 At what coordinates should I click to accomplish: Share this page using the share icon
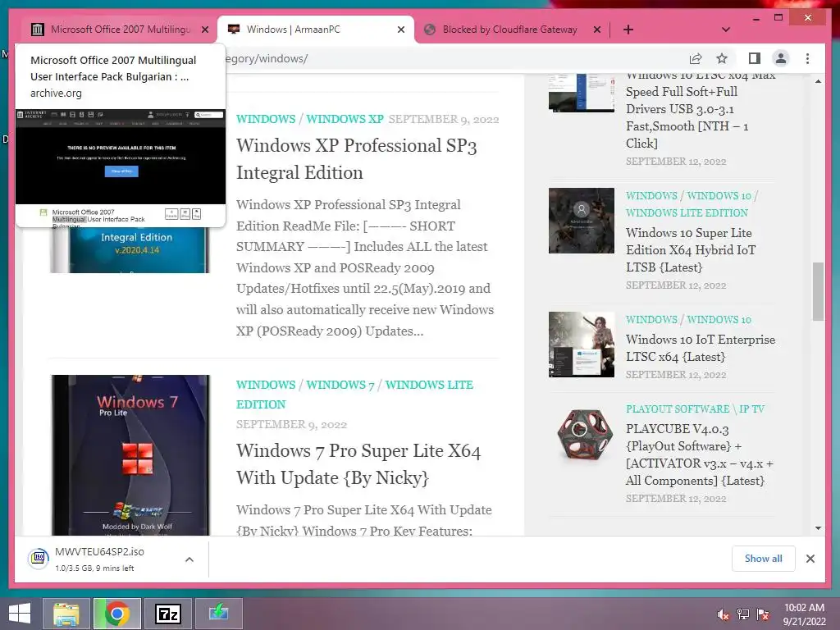click(696, 58)
